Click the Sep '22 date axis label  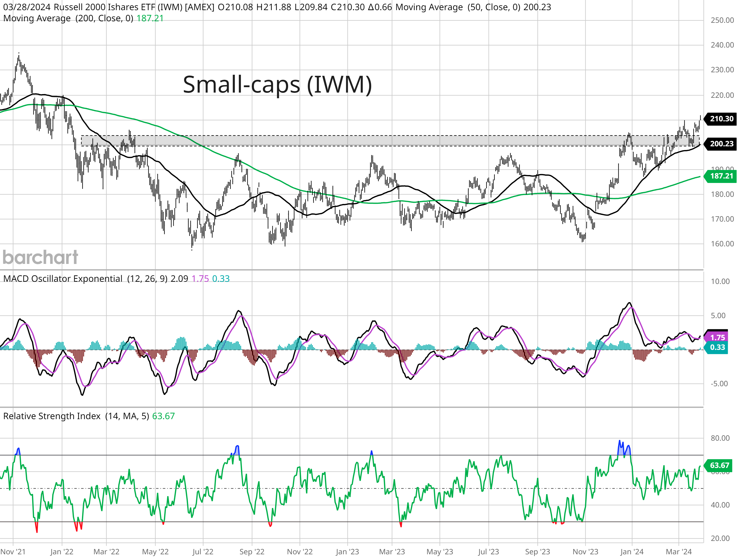point(252,552)
